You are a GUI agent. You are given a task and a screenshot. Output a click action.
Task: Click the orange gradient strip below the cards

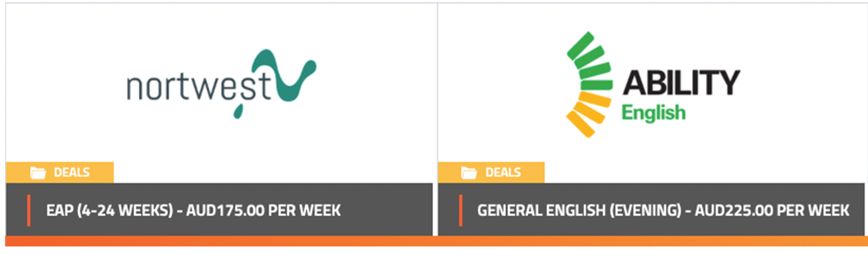click(x=436, y=241)
